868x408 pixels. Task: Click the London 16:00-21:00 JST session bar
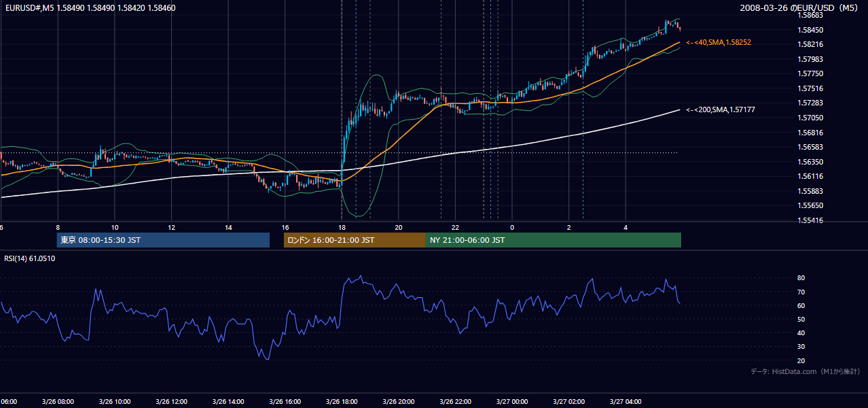point(355,240)
